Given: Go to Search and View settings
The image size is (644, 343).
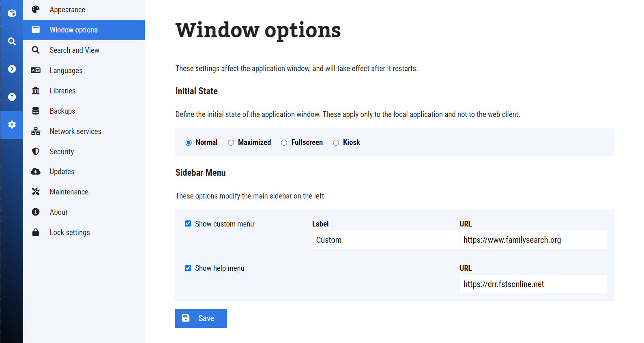Looking at the screenshot, I should pos(75,50).
